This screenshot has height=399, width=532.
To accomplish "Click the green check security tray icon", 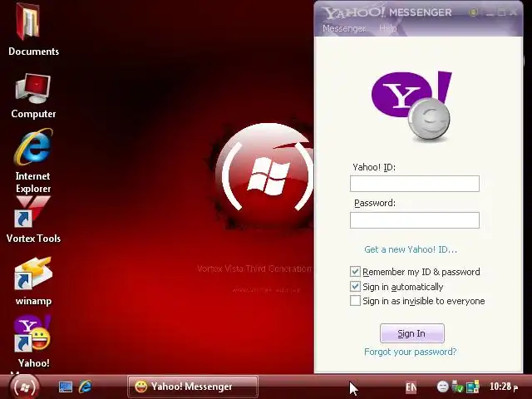I will click(x=458, y=387).
